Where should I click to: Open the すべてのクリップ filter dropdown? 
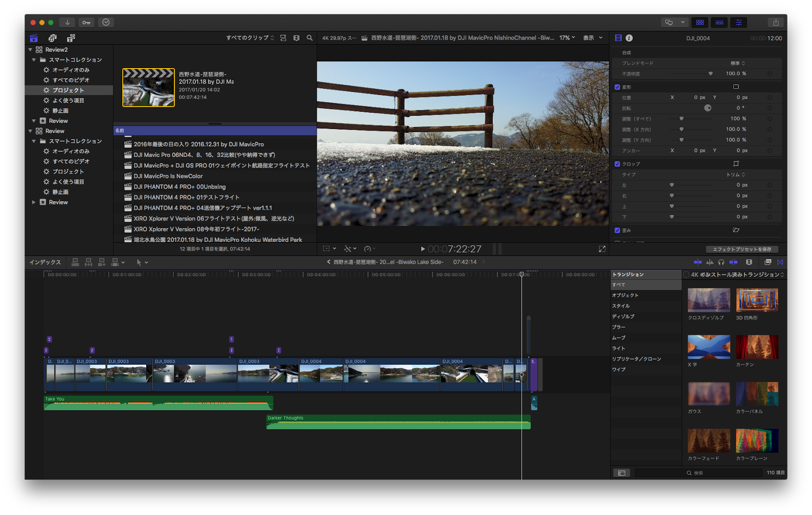250,38
